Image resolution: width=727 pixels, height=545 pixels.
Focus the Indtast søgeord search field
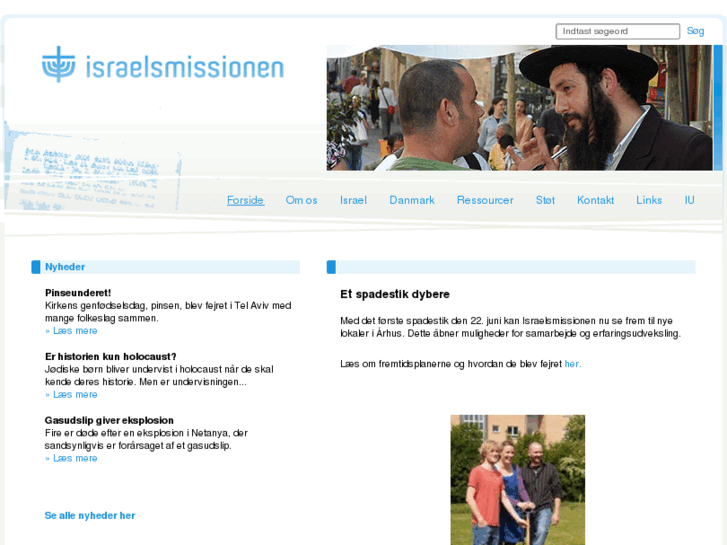[x=618, y=32]
